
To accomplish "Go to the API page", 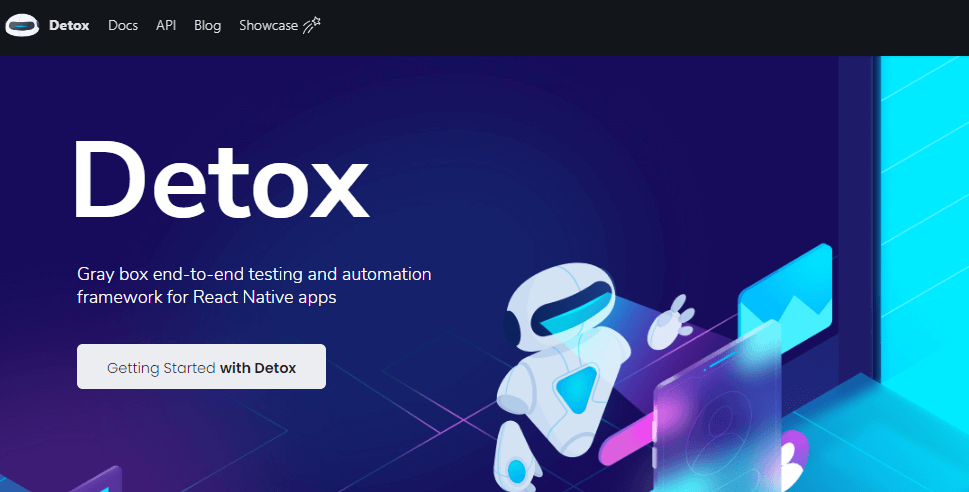I will click(x=166, y=25).
